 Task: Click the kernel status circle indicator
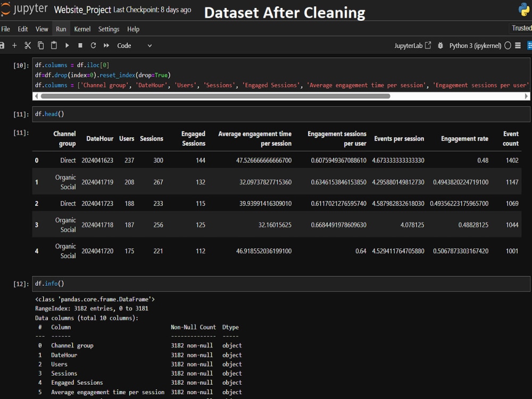(x=508, y=45)
